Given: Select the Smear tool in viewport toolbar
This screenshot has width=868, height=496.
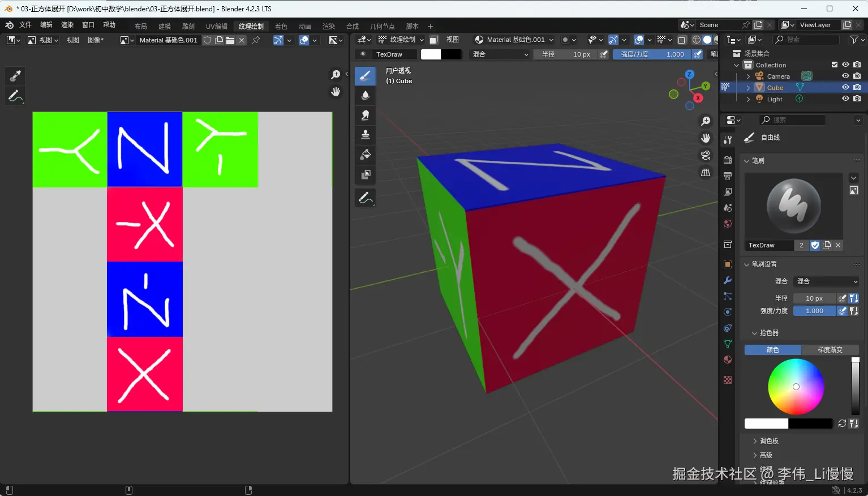Looking at the screenshot, I should coord(366,115).
